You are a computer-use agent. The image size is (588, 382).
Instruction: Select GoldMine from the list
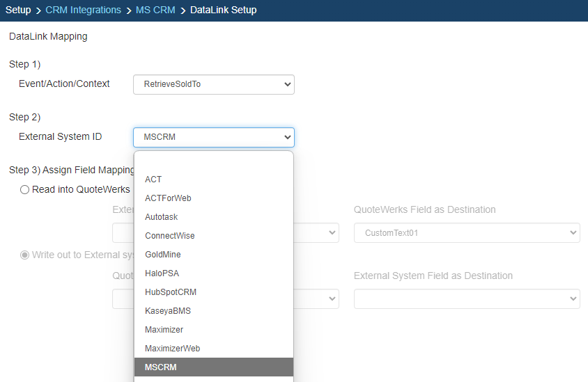[162, 255]
